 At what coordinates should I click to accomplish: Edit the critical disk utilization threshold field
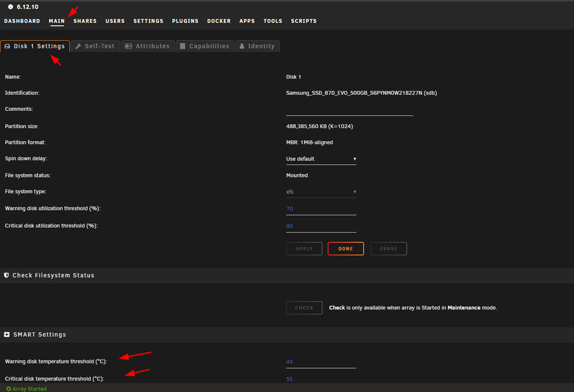321,226
